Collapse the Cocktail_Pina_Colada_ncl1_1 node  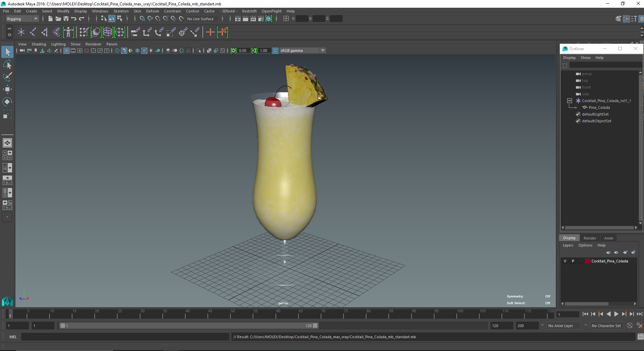point(570,101)
